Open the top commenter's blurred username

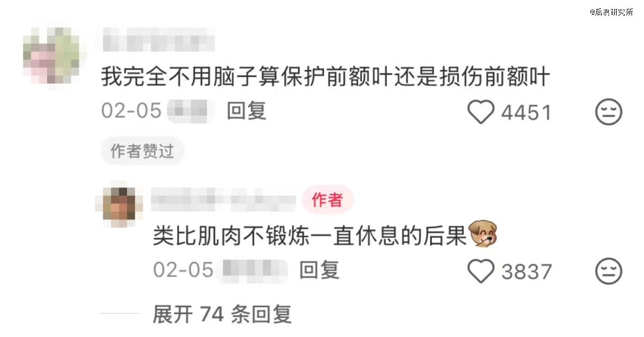point(158,40)
